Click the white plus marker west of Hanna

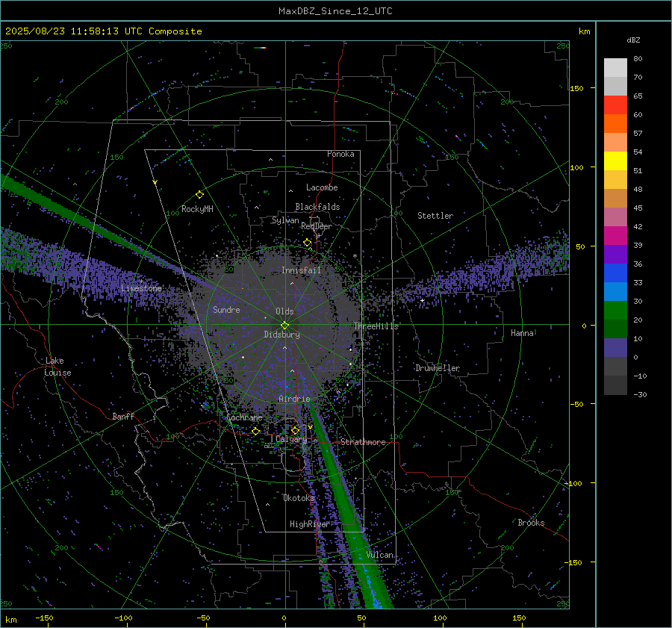(422, 300)
